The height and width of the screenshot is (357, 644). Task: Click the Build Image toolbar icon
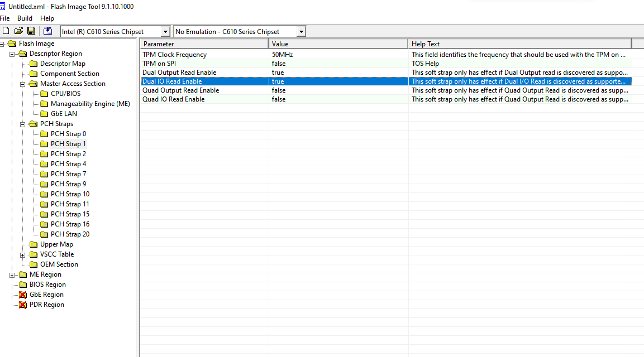pos(48,31)
